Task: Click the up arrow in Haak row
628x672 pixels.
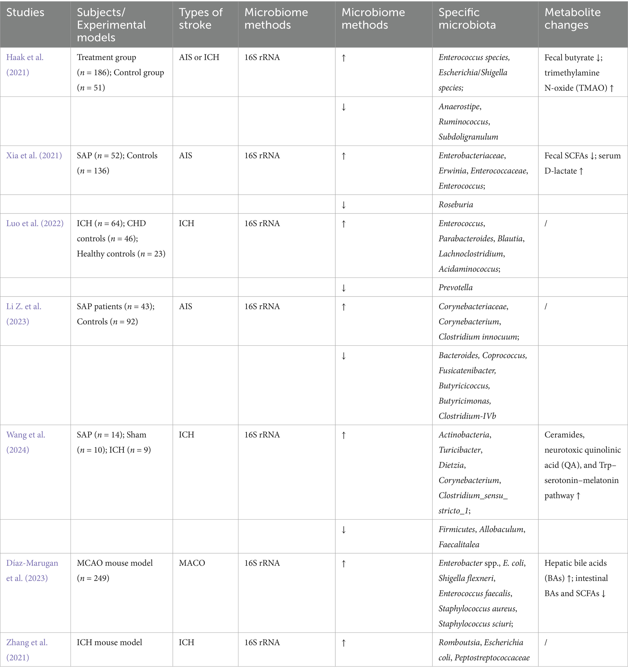Action: [344, 58]
